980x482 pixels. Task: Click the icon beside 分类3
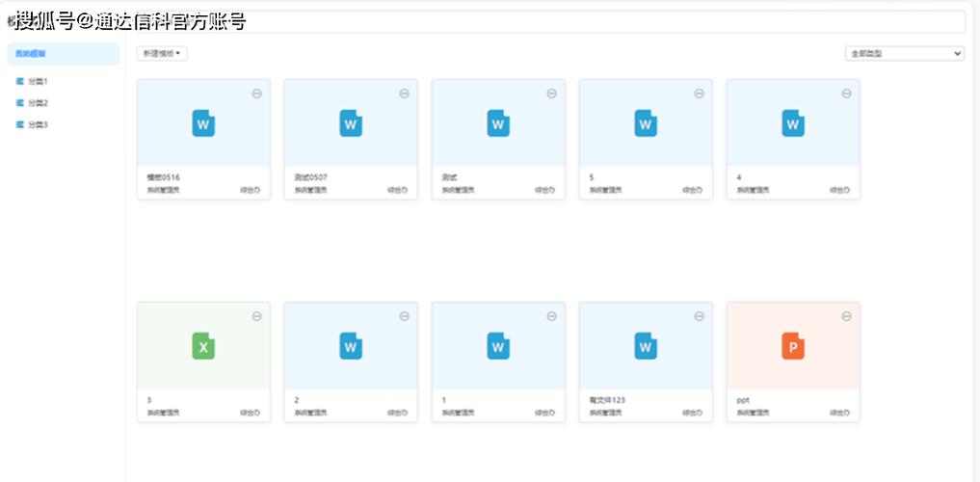[x=20, y=125]
